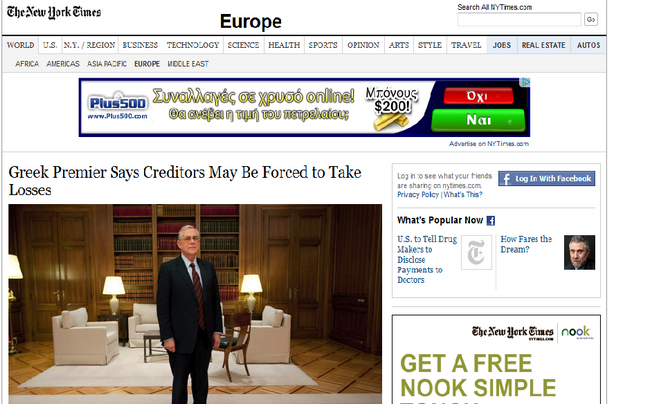
Task: Open the Times T logo thumbnail
Action: point(476,252)
